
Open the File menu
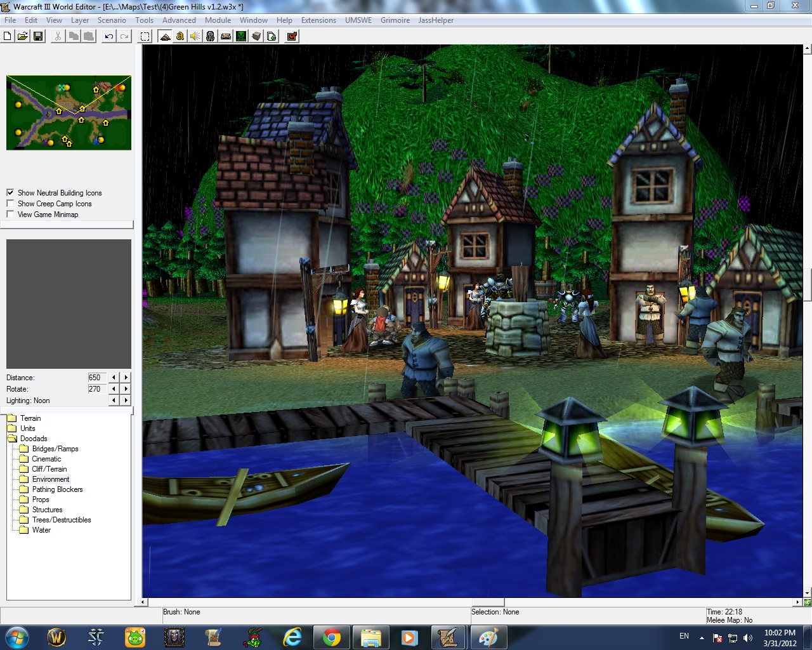click(x=10, y=20)
